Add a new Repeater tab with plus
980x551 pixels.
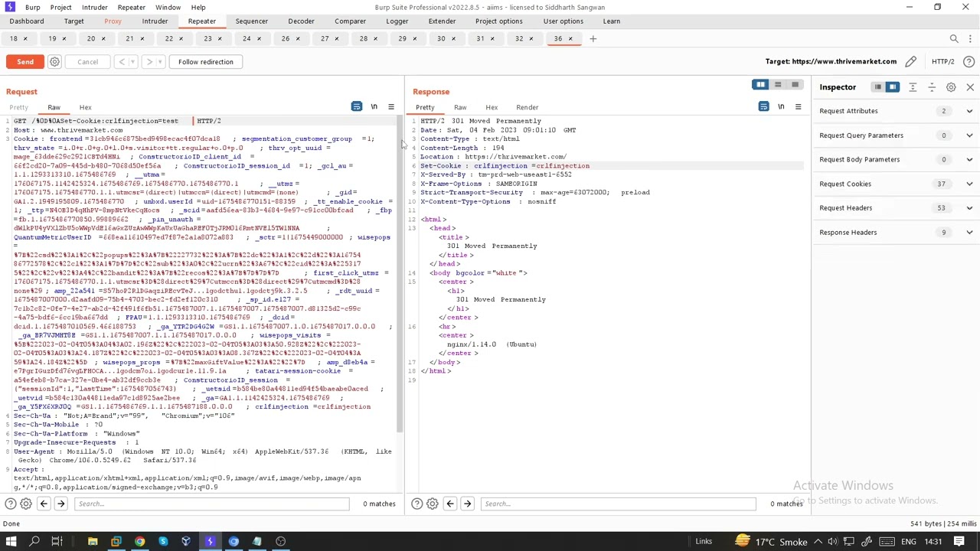(x=593, y=39)
